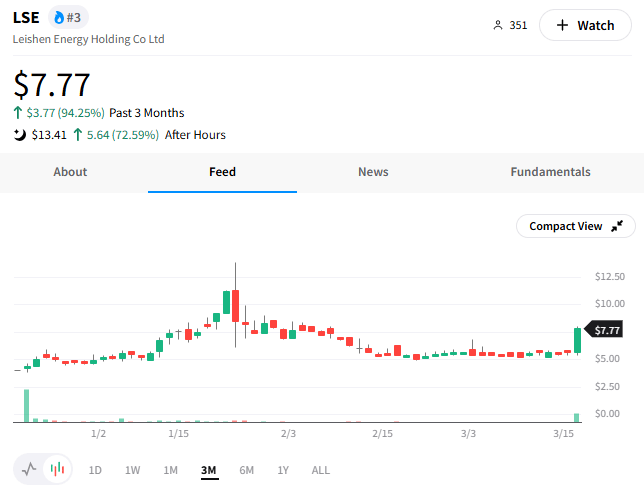The image size is (644, 491).
Task: Click the trending flame #3 badge
Action: click(68, 17)
